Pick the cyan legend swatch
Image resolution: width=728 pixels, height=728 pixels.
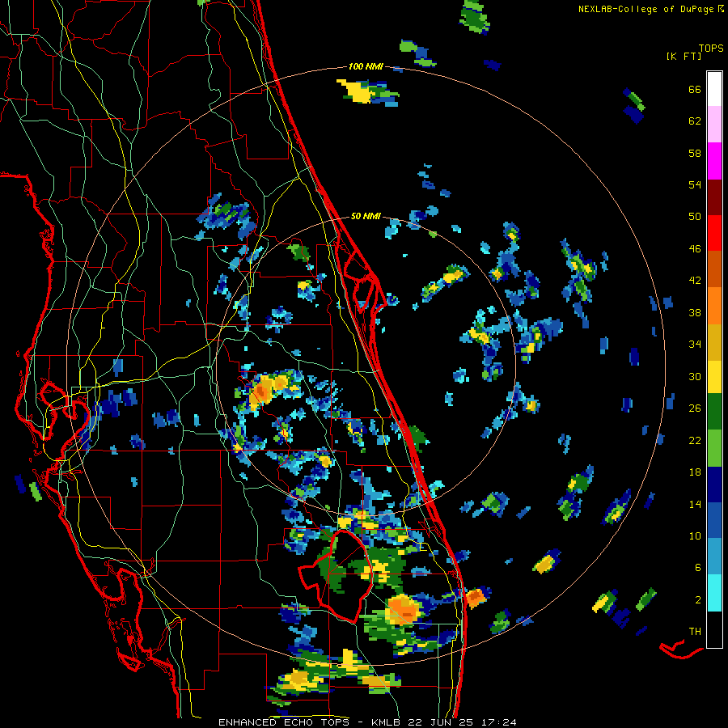tap(714, 593)
